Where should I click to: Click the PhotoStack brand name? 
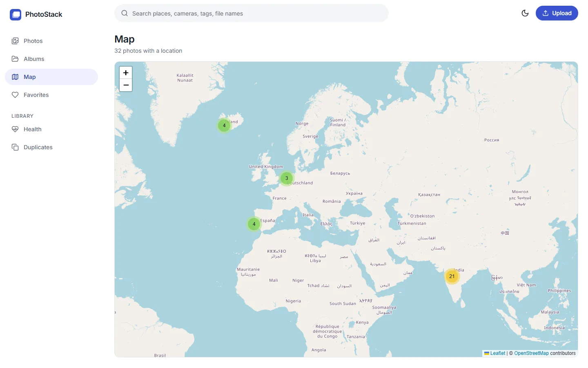point(44,14)
